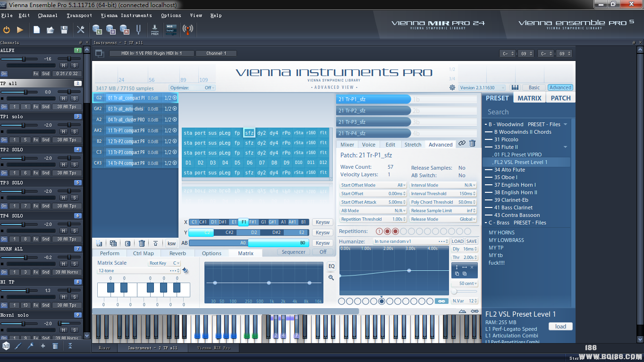This screenshot has width=644, height=362.
Task: Select the G2 01 Tr-all_compact matrix row
Action: tap(136, 98)
